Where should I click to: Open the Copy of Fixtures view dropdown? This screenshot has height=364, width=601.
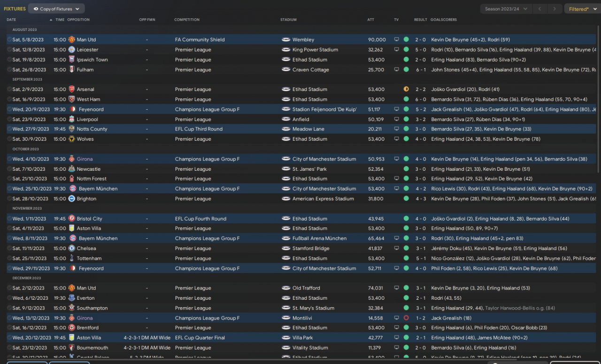tap(56, 9)
